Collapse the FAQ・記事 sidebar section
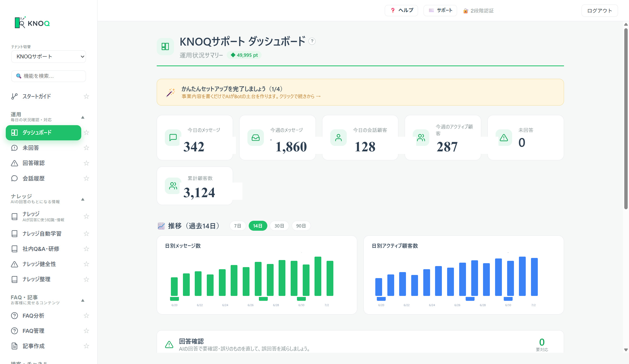The width and height of the screenshot is (629, 364). pyautogui.click(x=83, y=300)
